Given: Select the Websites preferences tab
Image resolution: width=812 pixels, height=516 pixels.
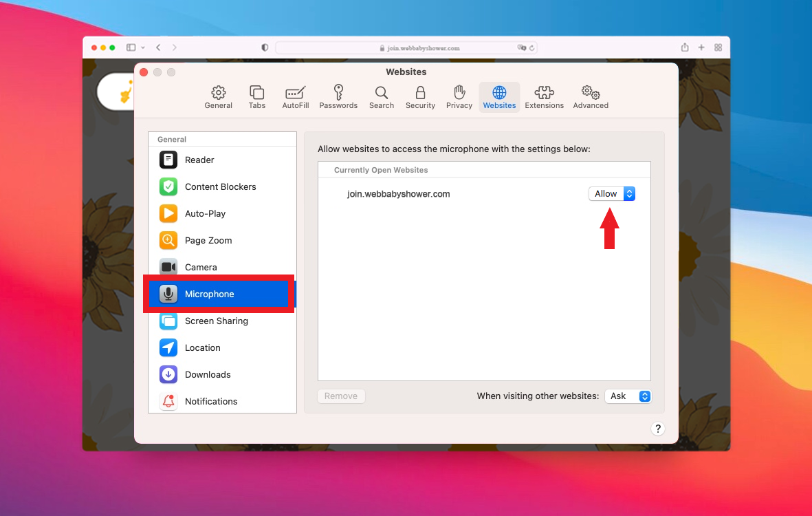Looking at the screenshot, I should (x=499, y=97).
